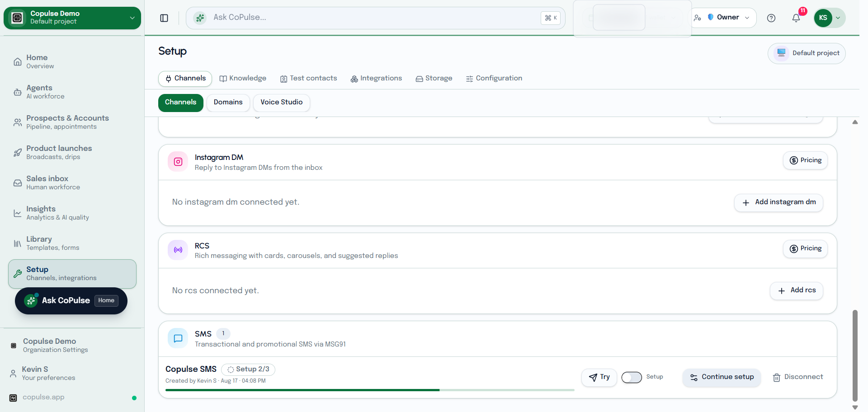Click the Copulse Demo logo icon
The width and height of the screenshot is (868, 412).
(17, 18)
